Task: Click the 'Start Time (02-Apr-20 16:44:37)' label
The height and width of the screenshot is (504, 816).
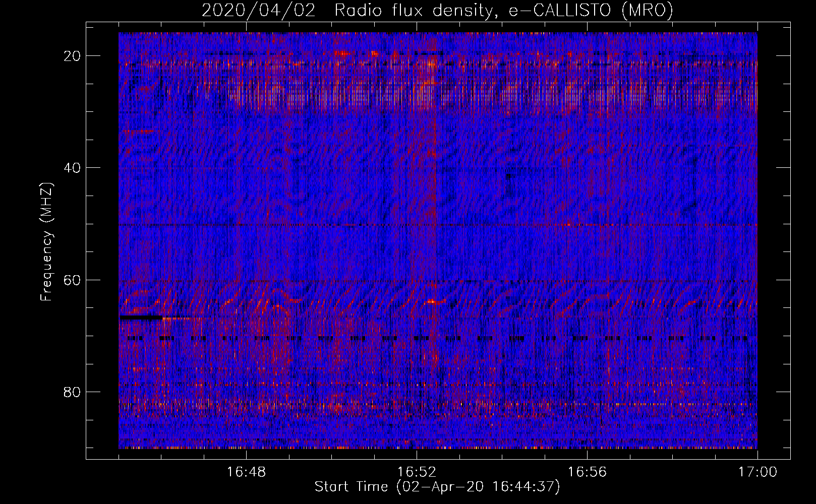Action: click(x=437, y=487)
